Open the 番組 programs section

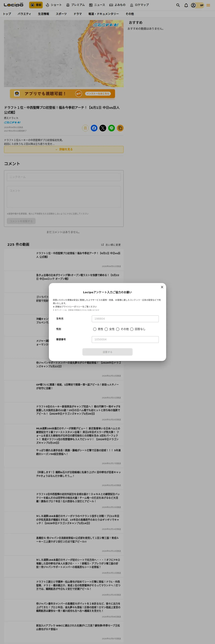click(36, 5)
